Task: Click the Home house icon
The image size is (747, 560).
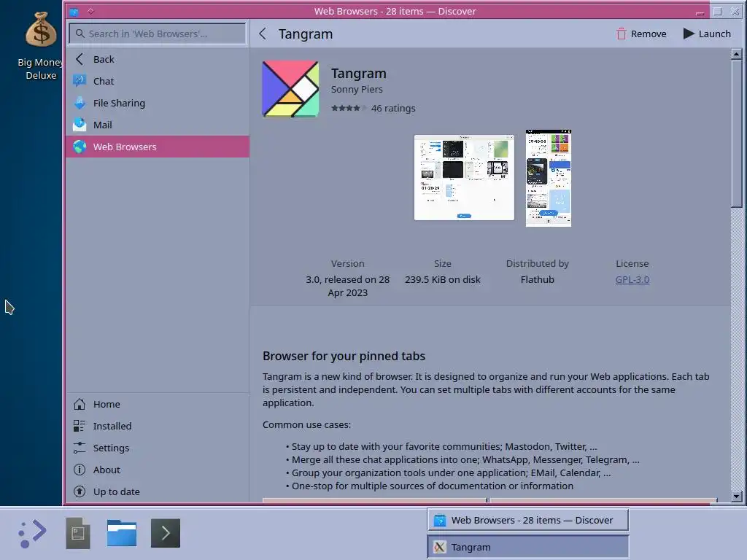Action: pyautogui.click(x=80, y=404)
